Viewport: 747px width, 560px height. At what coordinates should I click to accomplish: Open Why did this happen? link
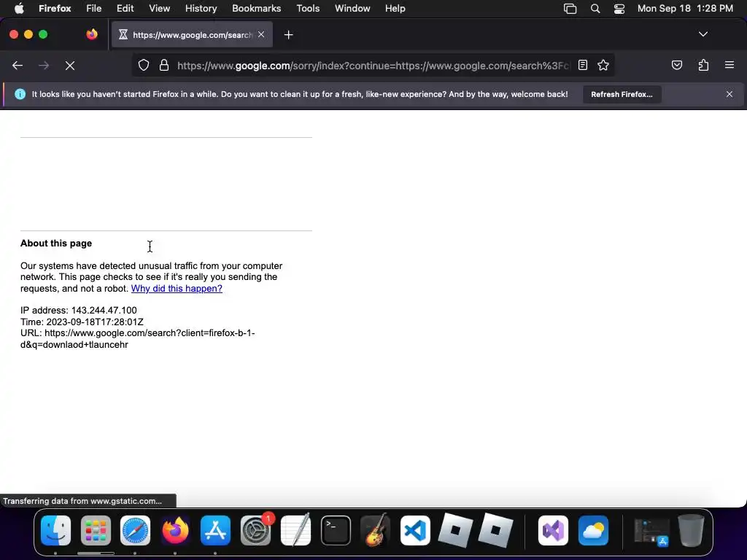[x=177, y=289]
